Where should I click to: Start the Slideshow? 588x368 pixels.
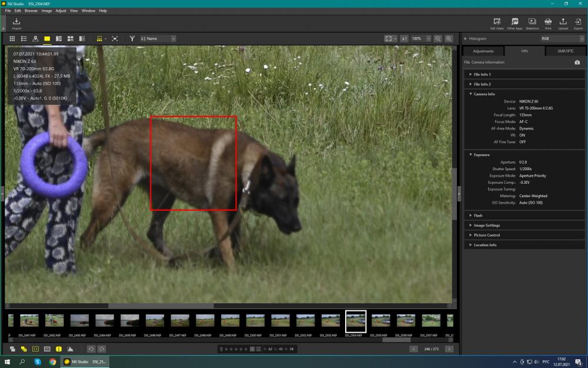point(532,24)
